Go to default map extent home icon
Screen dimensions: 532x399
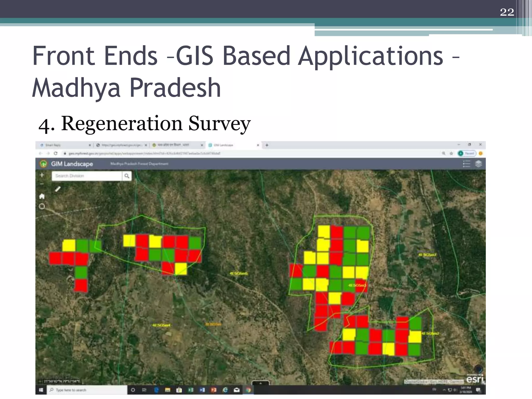[x=42, y=196]
